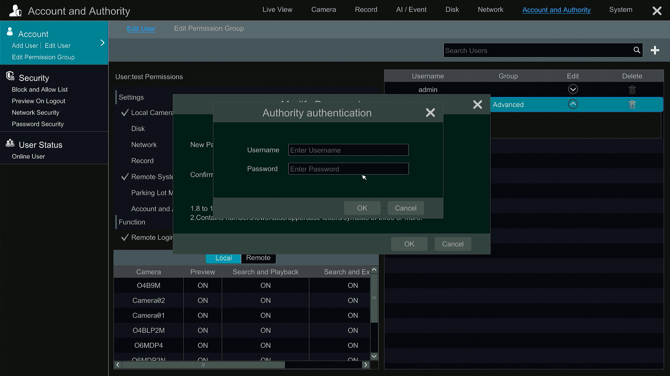Click the plus icon to add user

(x=655, y=50)
